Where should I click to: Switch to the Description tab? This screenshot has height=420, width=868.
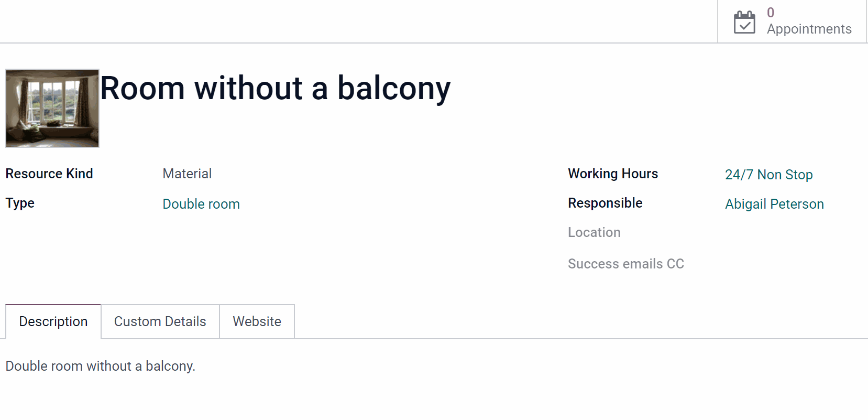tap(53, 321)
